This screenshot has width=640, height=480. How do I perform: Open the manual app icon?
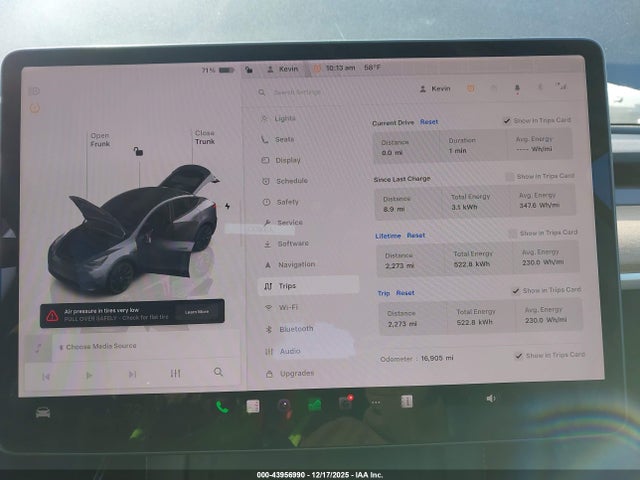click(x=407, y=402)
